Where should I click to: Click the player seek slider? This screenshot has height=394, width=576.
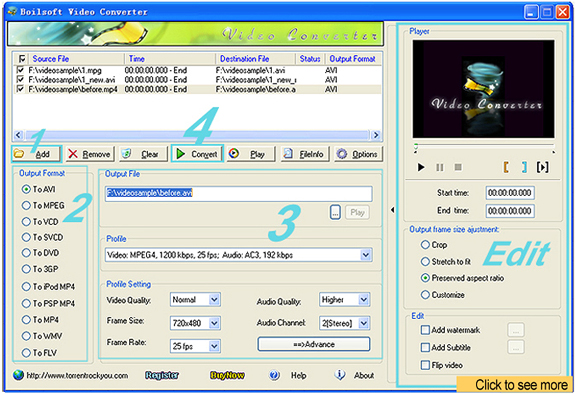485,146
